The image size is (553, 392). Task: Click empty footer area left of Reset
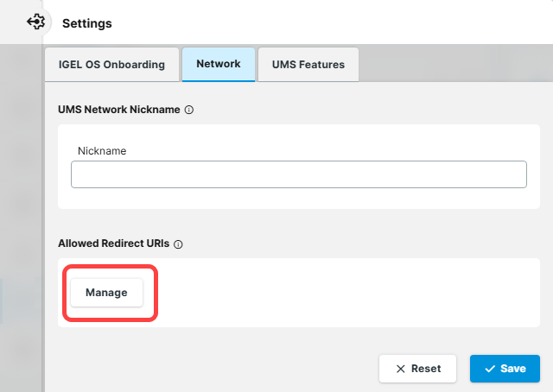(x=216, y=369)
